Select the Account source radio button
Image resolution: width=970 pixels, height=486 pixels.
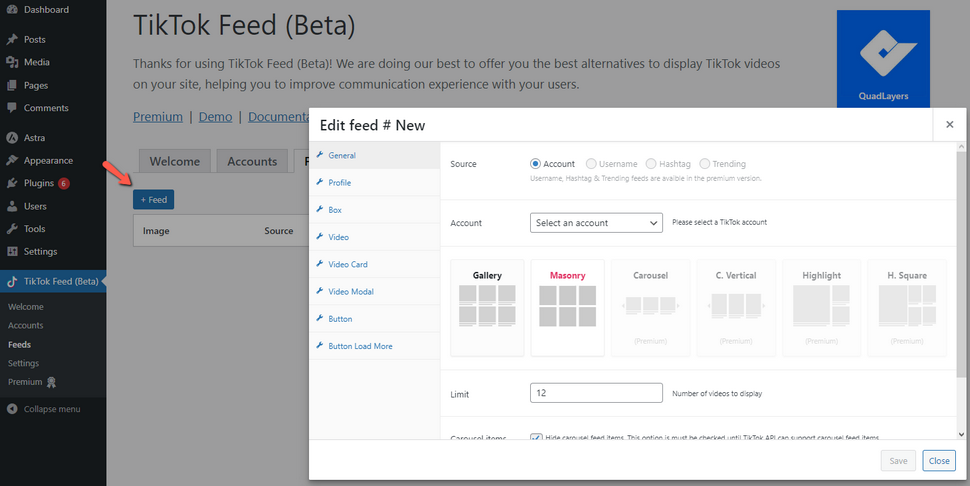(536, 164)
